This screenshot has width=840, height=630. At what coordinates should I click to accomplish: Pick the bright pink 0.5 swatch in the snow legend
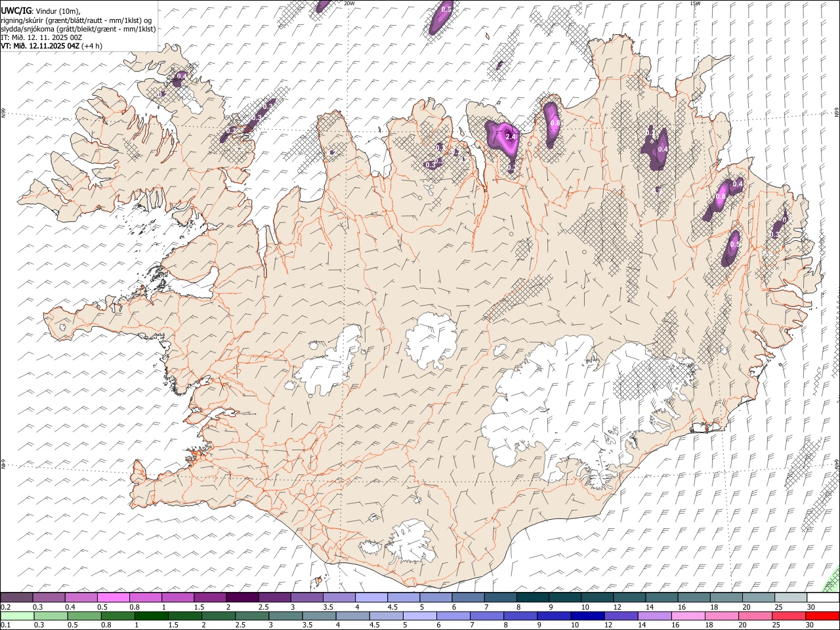tap(113, 598)
